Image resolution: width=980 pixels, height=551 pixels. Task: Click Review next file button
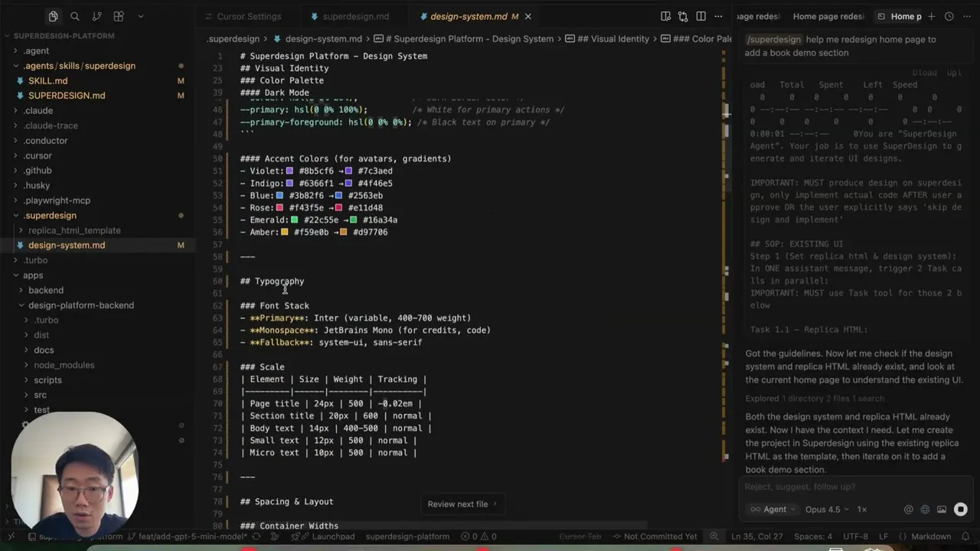pos(462,504)
